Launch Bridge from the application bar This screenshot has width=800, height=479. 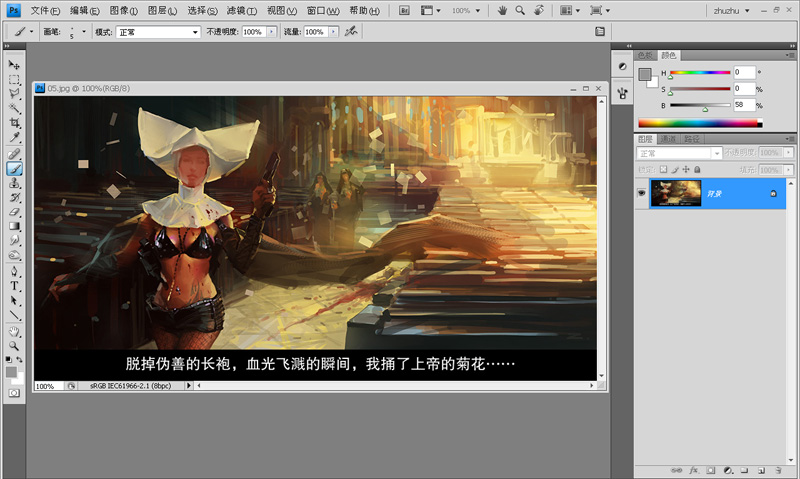point(404,10)
